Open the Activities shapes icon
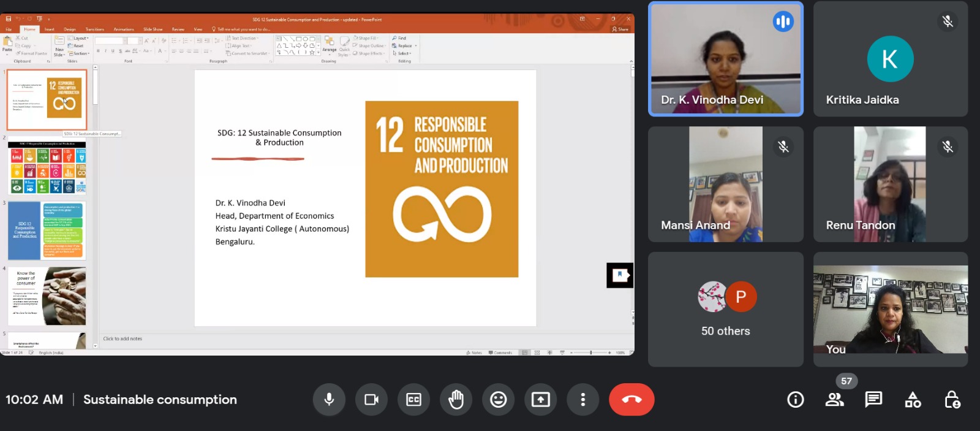This screenshot has height=431, width=980. [x=913, y=400]
